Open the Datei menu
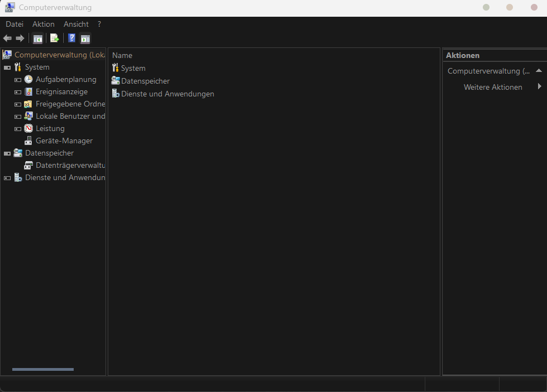This screenshot has height=392, width=547. (15, 24)
